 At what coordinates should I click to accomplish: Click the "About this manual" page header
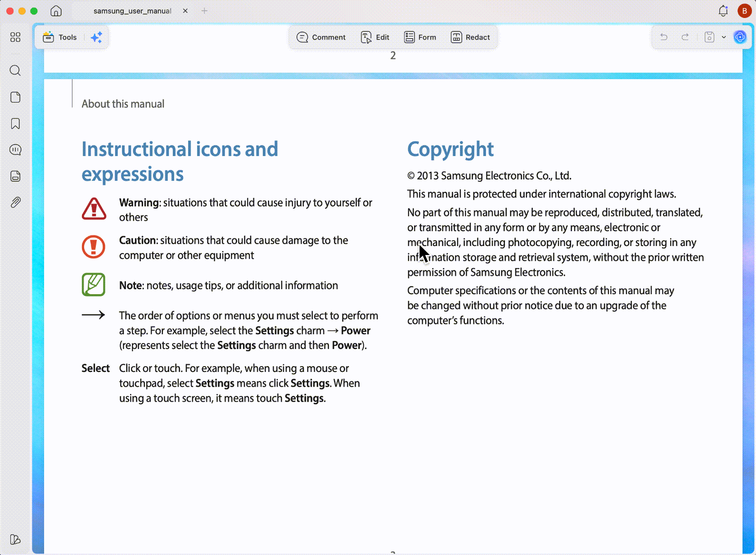(123, 104)
